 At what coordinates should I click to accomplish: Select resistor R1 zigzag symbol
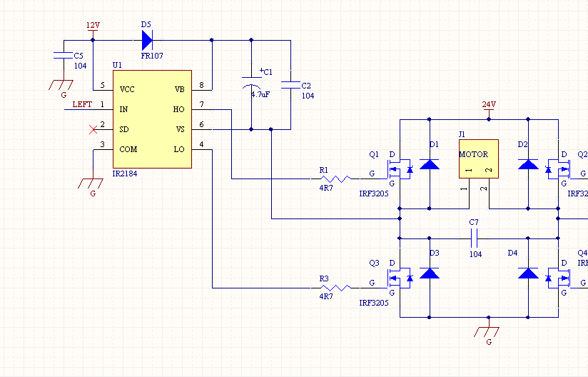335,179
